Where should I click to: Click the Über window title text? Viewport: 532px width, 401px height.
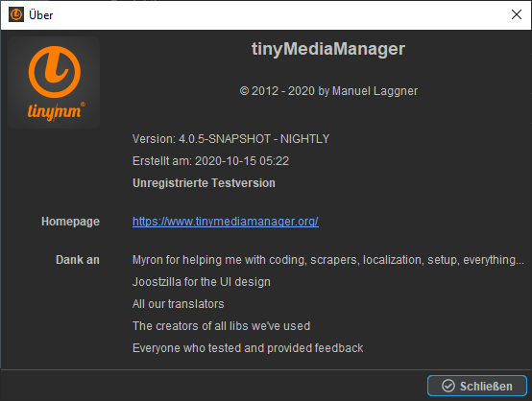(x=40, y=15)
